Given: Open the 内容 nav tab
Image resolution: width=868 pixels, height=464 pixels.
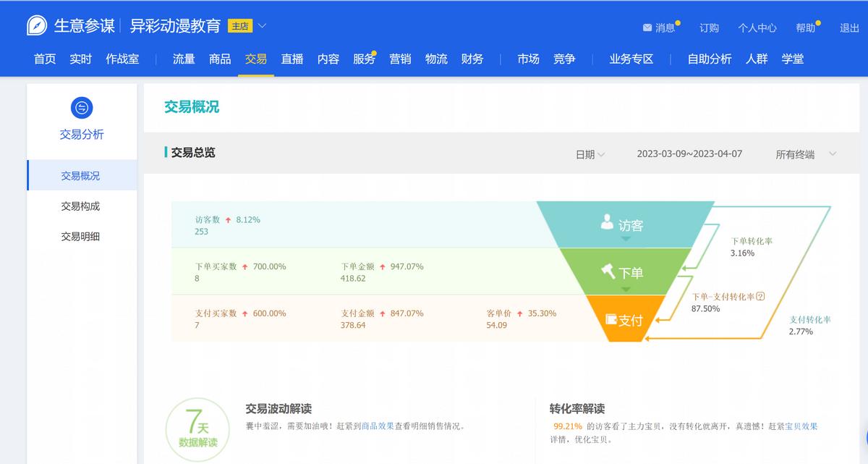Looking at the screenshot, I should click(x=328, y=59).
